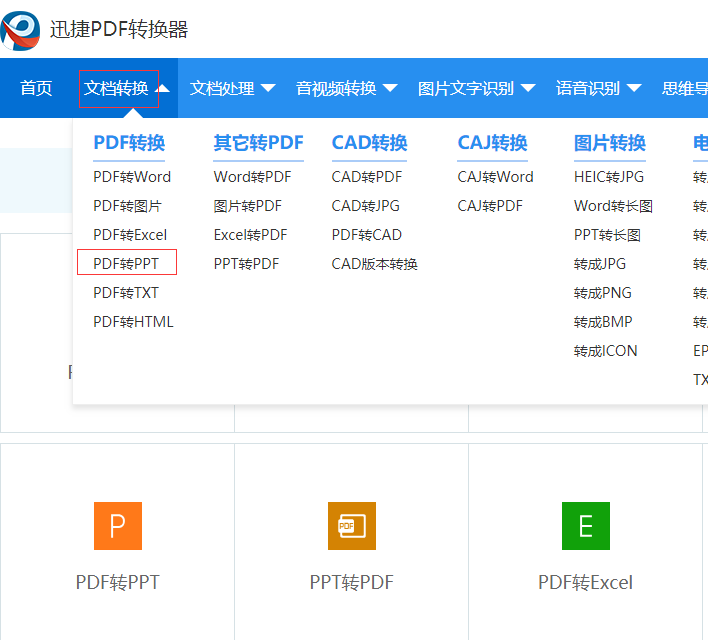Select PDF转图片 in the menu

point(127,206)
